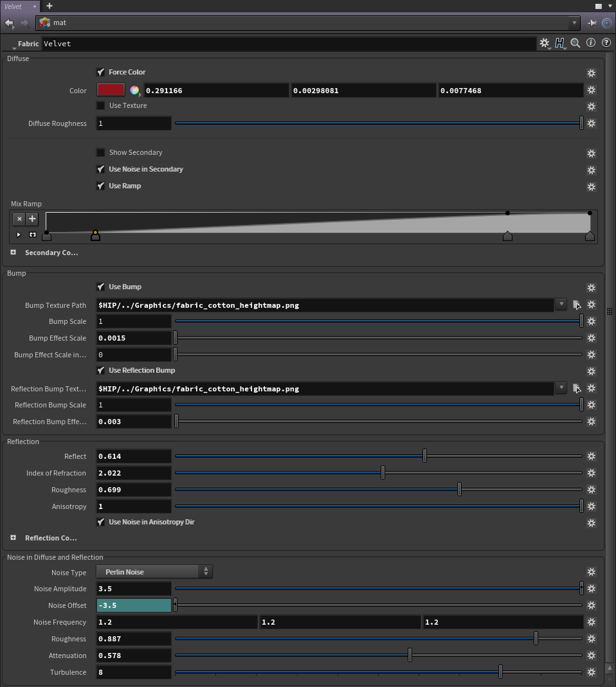This screenshot has height=687, width=616.
Task: Open the color wheel picker next to Color
Action: (134, 91)
